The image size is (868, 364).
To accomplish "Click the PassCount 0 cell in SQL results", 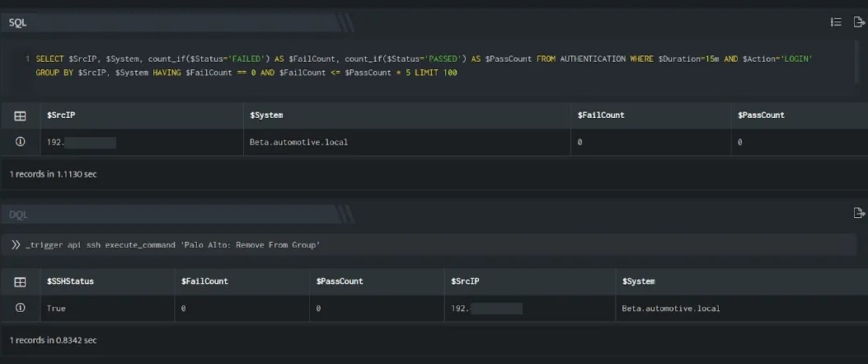I will [800, 143].
